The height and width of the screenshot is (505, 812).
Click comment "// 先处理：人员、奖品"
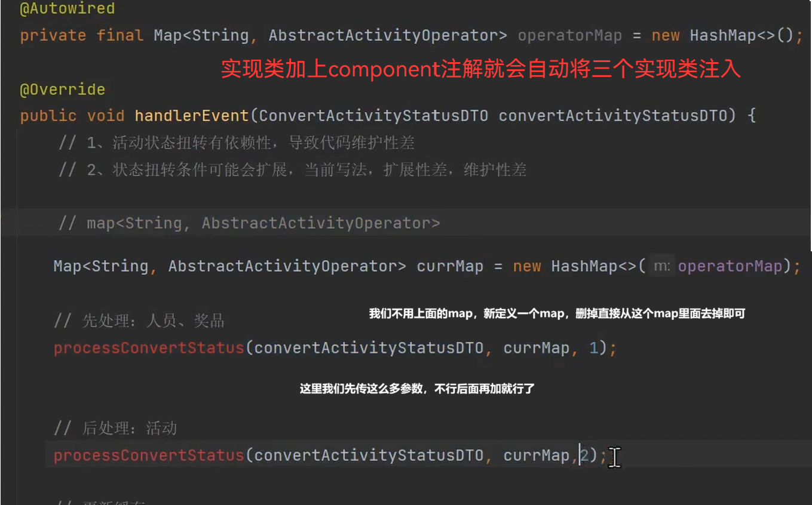139,321
